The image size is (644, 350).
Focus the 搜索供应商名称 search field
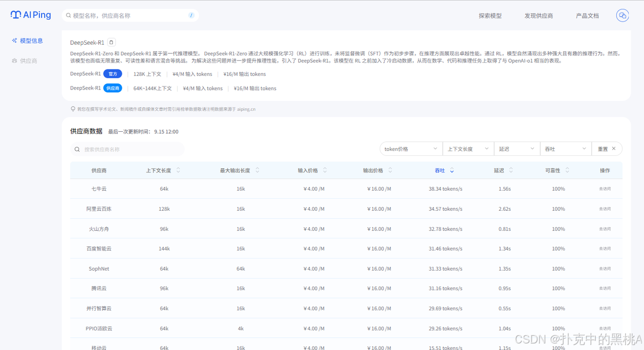tap(127, 149)
